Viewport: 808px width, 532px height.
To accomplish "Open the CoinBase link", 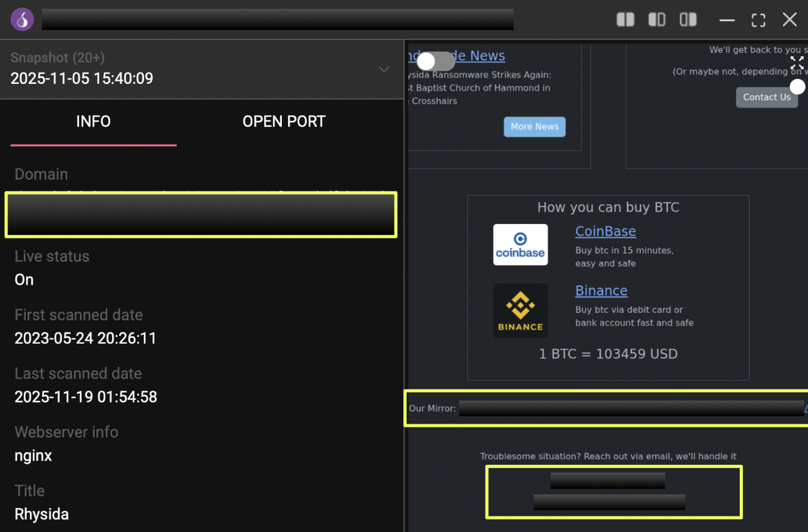I will point(605,231).
